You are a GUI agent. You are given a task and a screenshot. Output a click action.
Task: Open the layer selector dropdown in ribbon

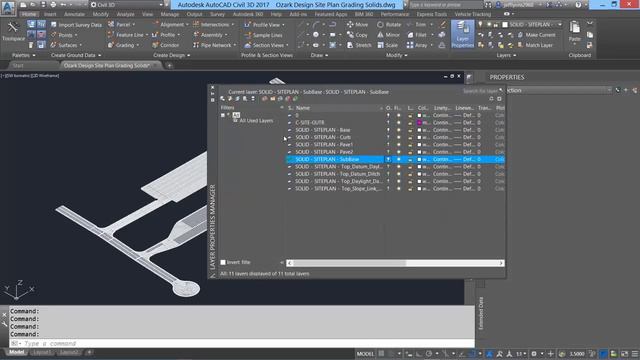(x=560, y=24)
